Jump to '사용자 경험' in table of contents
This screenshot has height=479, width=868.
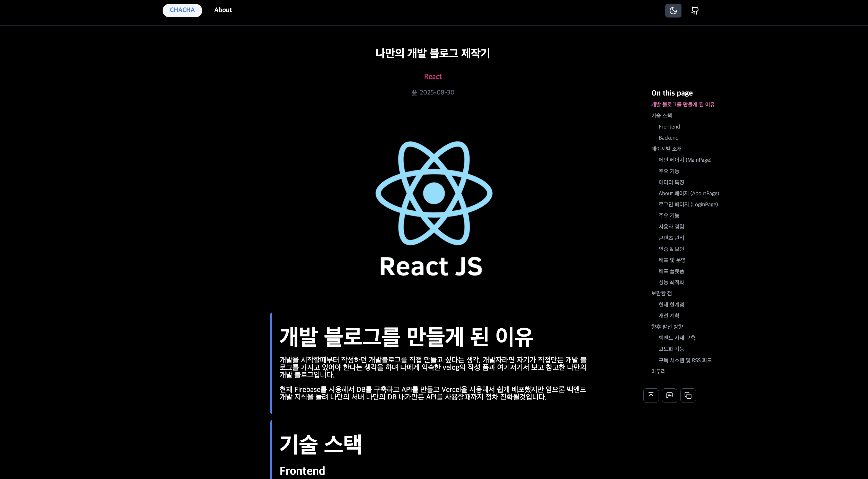tap(671, 227)
